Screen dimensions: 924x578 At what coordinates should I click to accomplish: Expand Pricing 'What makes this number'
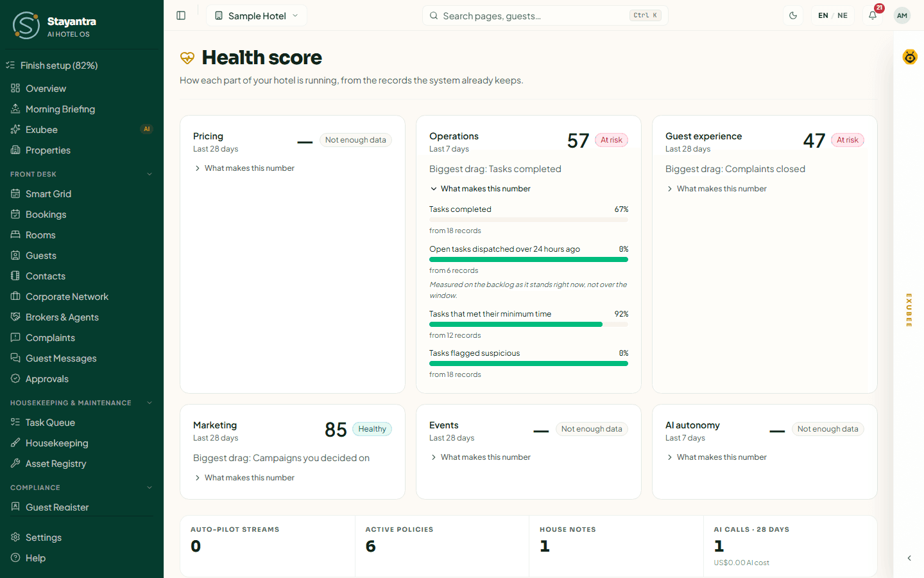click(244, 168)
